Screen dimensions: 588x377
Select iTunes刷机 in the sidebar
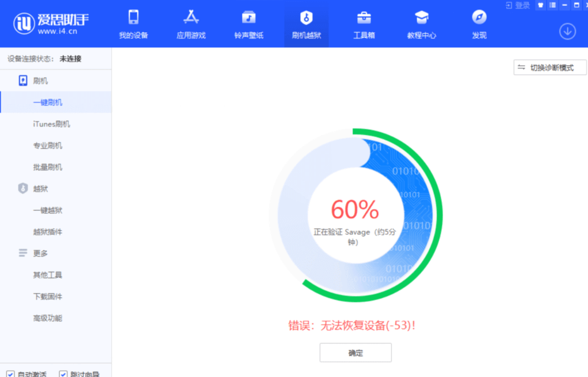[x=52, y=124]
